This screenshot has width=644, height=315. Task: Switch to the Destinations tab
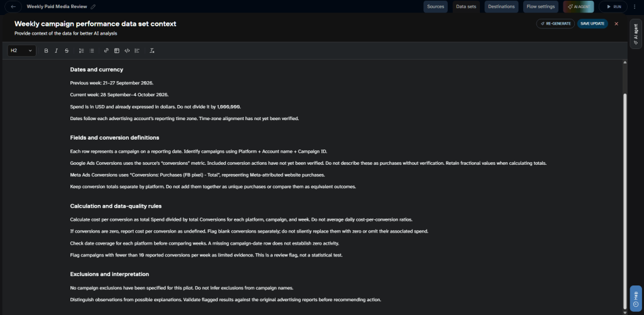(x=501, y=6)
